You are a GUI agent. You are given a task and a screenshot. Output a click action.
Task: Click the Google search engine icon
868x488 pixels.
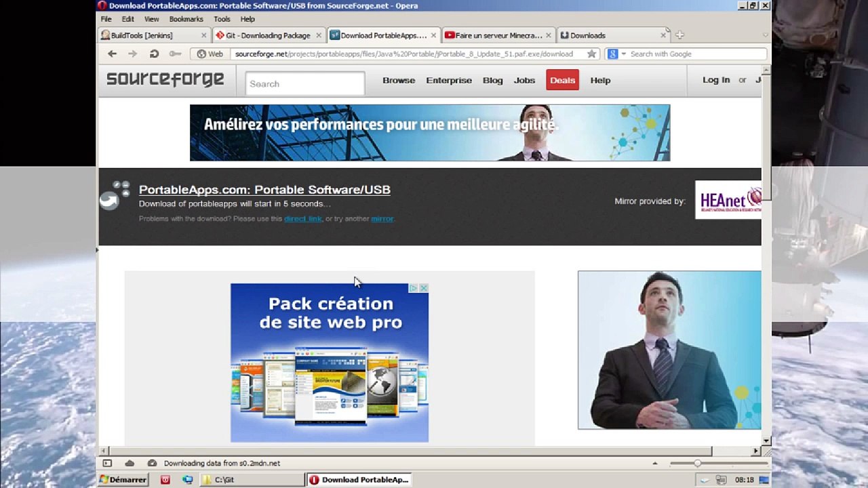[612, 54]
